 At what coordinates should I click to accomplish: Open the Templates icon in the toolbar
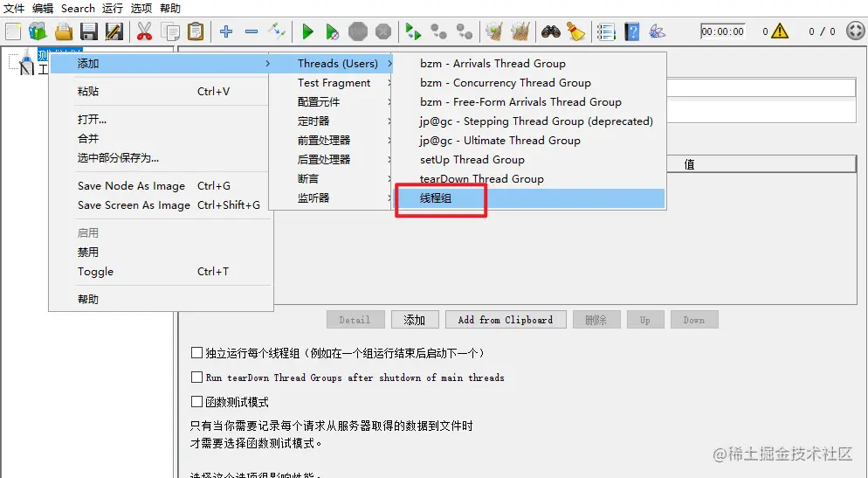[38, 31]
